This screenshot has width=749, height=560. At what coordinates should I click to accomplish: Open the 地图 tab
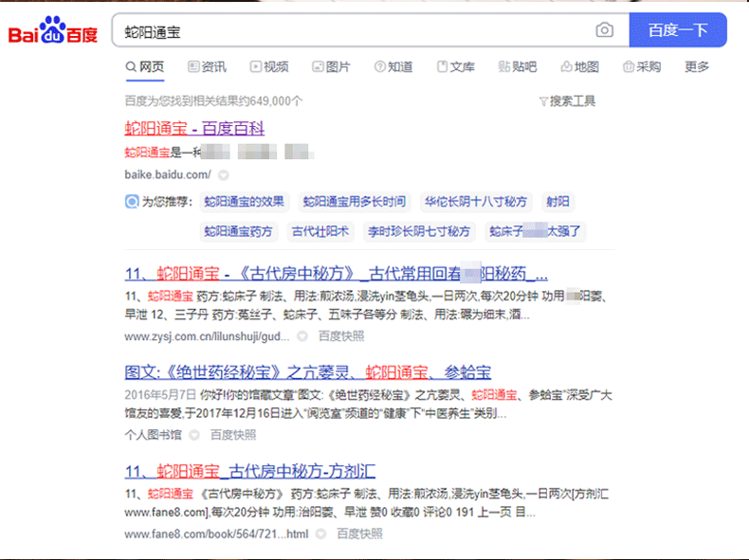[580, 67]
